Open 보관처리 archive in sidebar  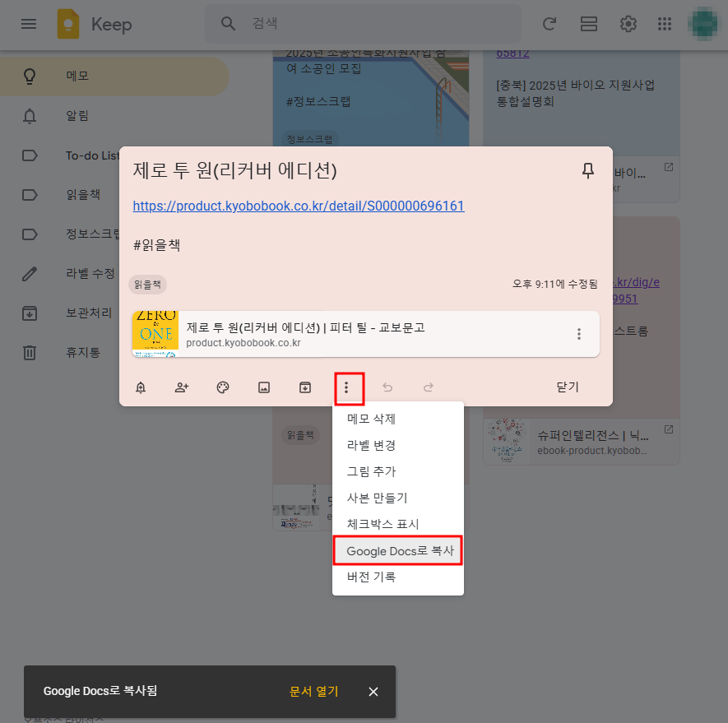[x=89, y=313]
